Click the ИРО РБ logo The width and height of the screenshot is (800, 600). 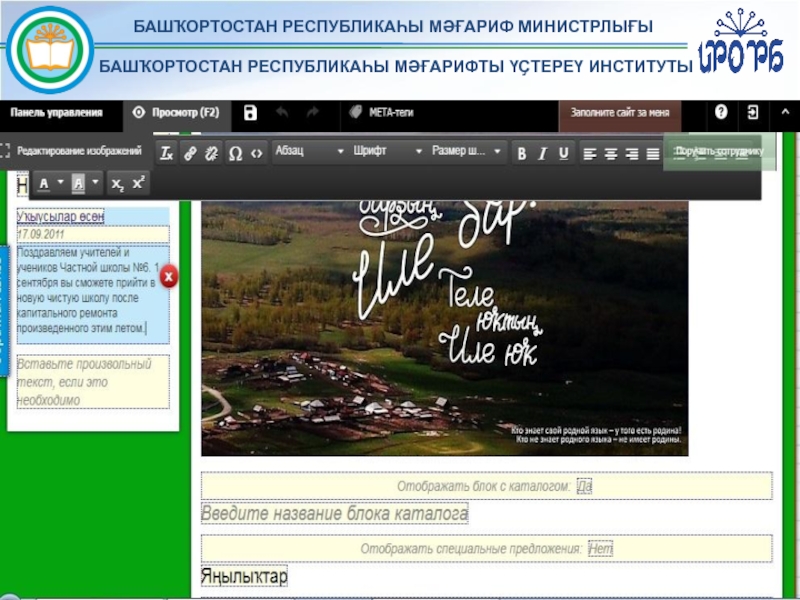click(x=741, y=43)
